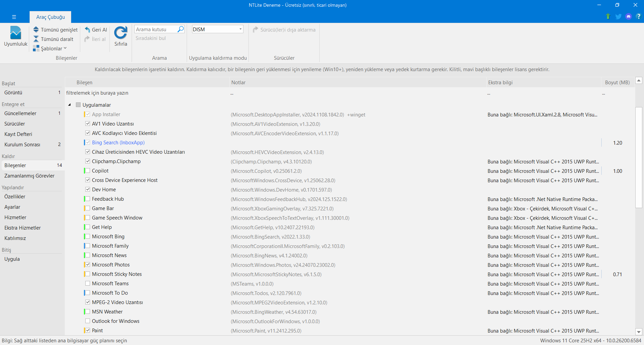Uncheck AVC Kodlayıcı Video Eklentisi
Screen dimensions: 644x345
pyautogui.click(x=88, y=133)
